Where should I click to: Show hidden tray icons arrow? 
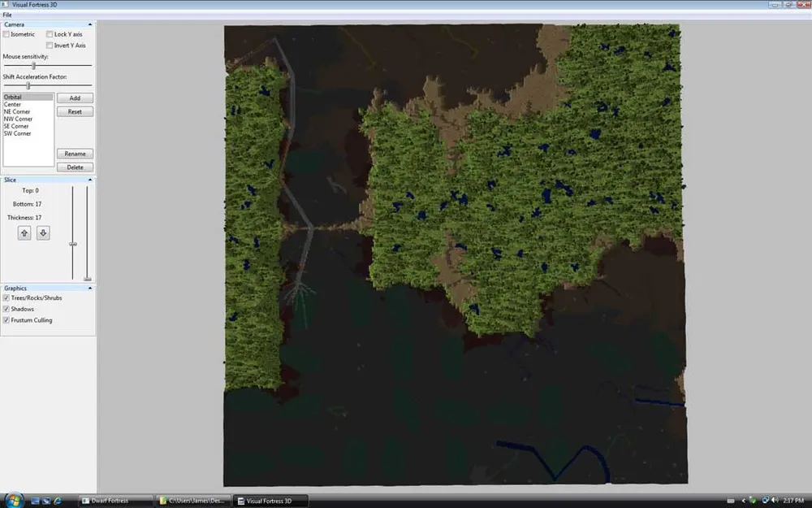pyautogui.click(x=744, y=501)
